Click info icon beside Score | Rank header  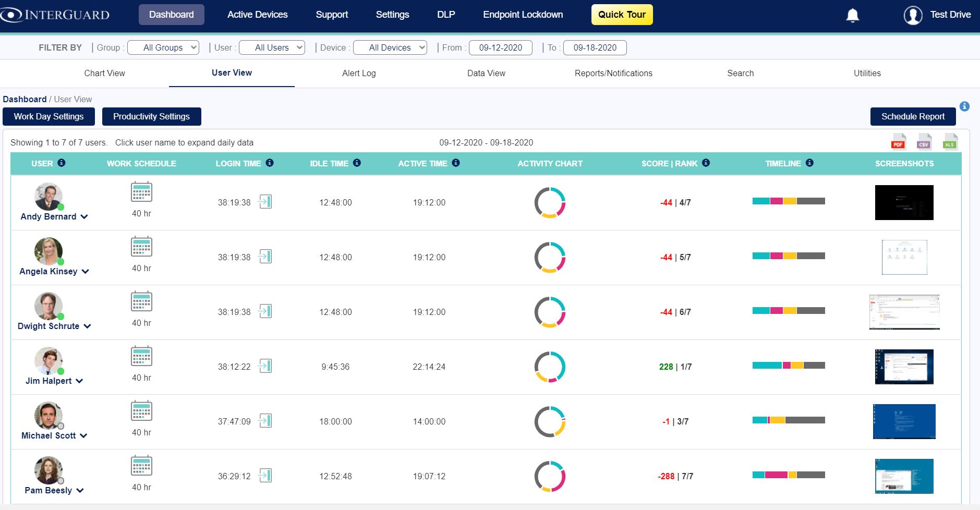tap(706, 163)
